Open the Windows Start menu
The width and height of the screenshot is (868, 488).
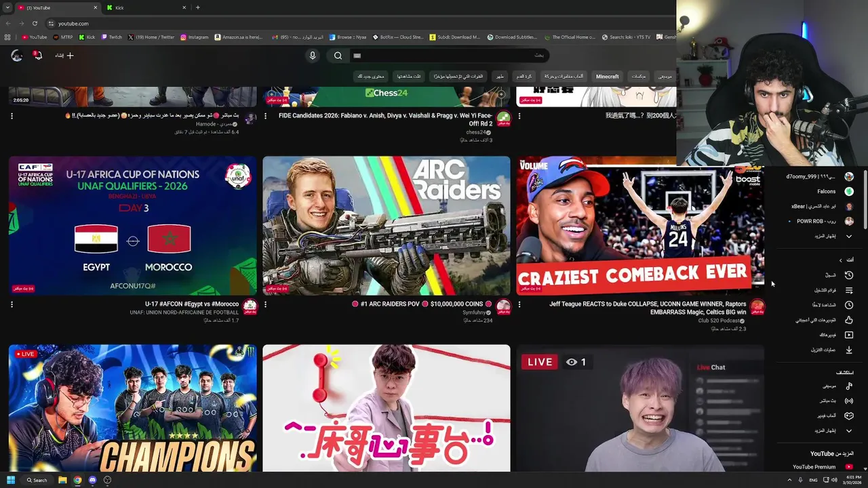tap(11, 480)
